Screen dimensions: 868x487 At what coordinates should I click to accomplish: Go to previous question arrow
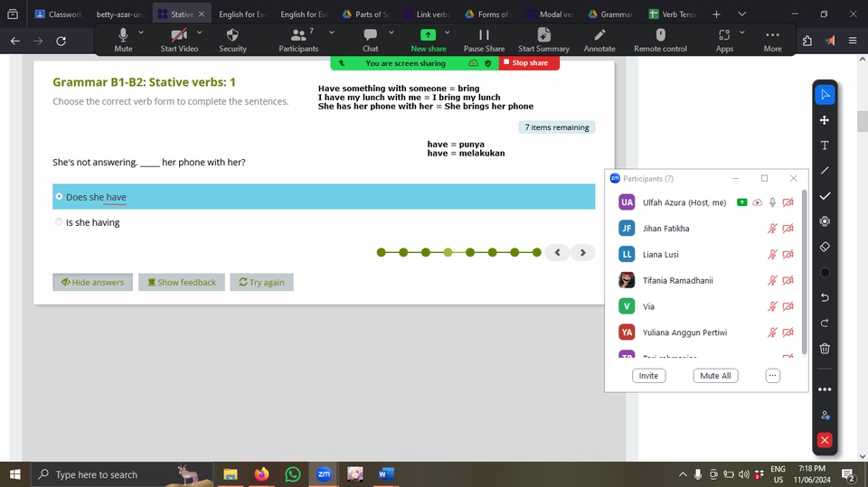[558, 252]
